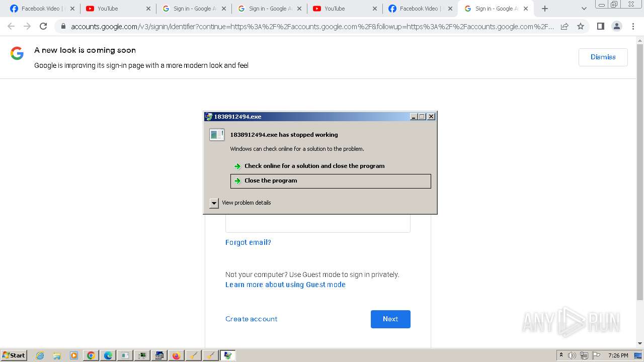This screenshot has height=362, width=644.
Task: Click the Google logo in the banner
Action: click(17, 53)
